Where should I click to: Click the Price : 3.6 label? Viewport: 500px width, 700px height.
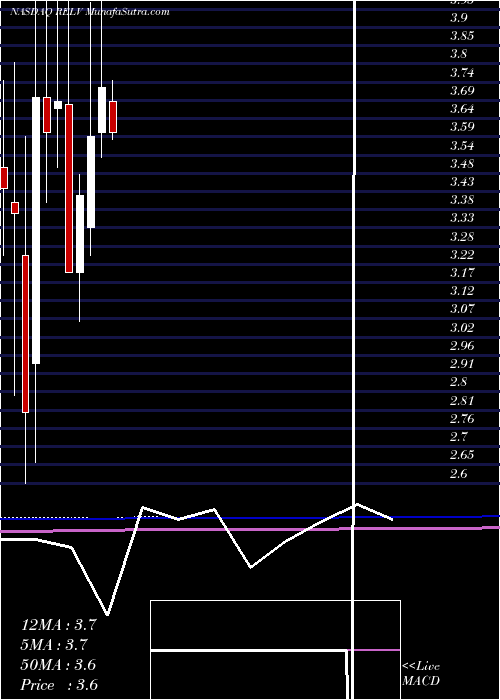pos(59,684)
